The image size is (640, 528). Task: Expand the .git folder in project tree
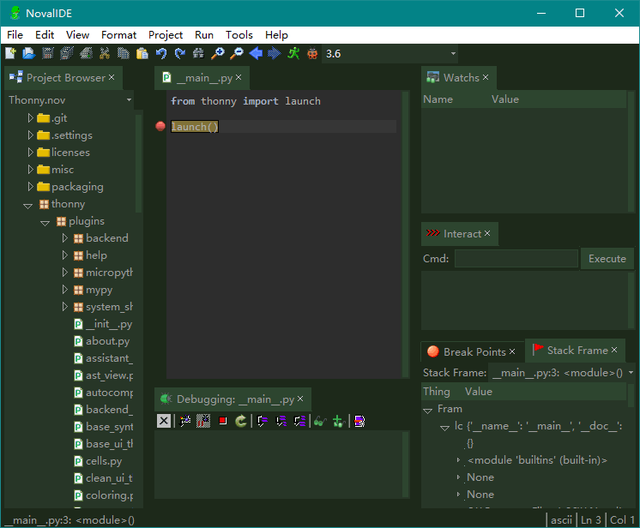tap(30, 118)
